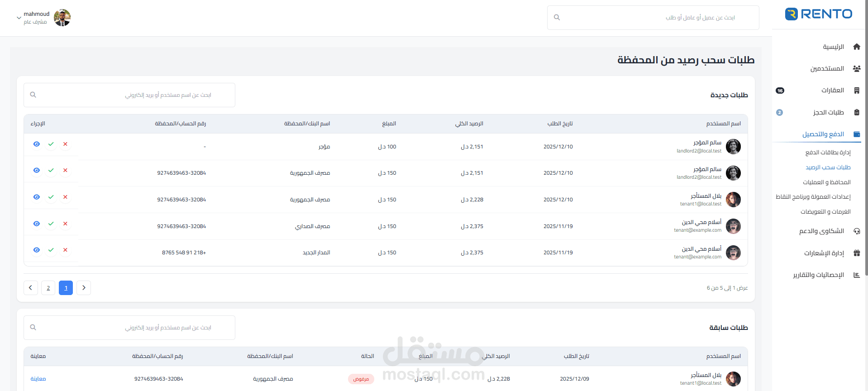This screenshot has width=868, height=391.
Task: Open the طلبات الحجز menu item
Action: (x=828, y=112)
